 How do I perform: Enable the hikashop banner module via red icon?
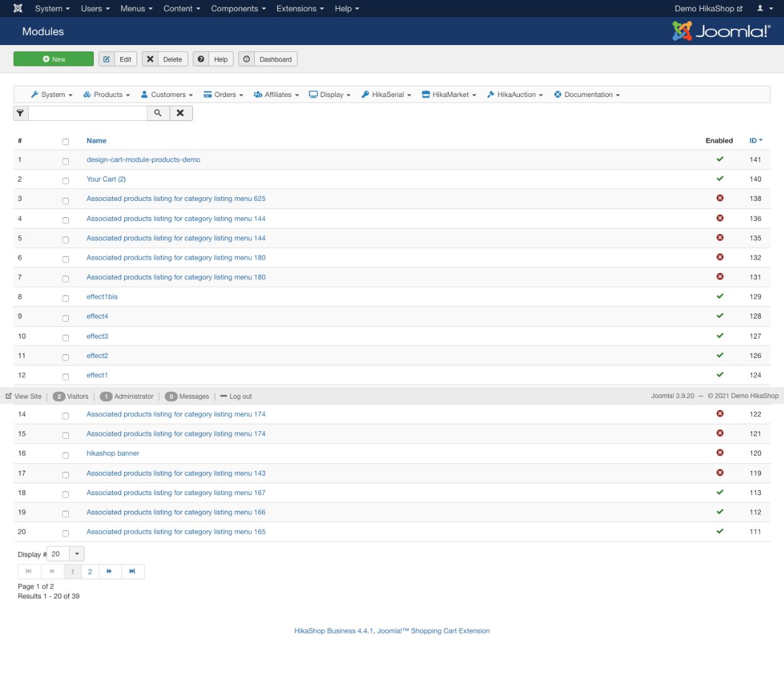pos(720,453)
